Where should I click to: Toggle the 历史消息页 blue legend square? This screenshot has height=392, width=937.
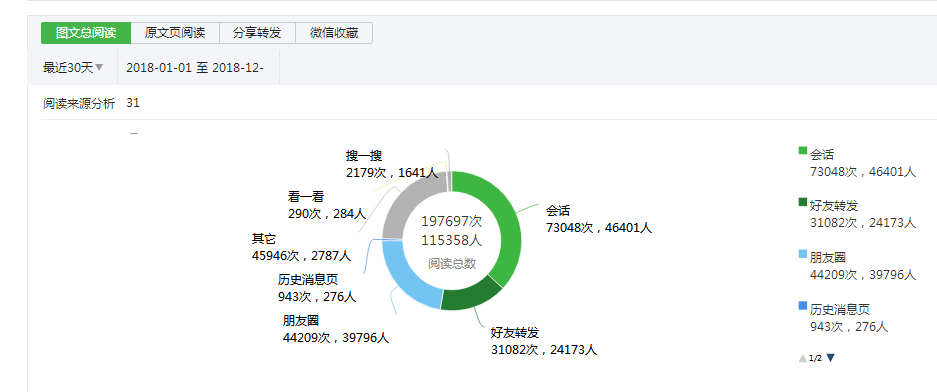pyautogui.click(x=803, y=306)
